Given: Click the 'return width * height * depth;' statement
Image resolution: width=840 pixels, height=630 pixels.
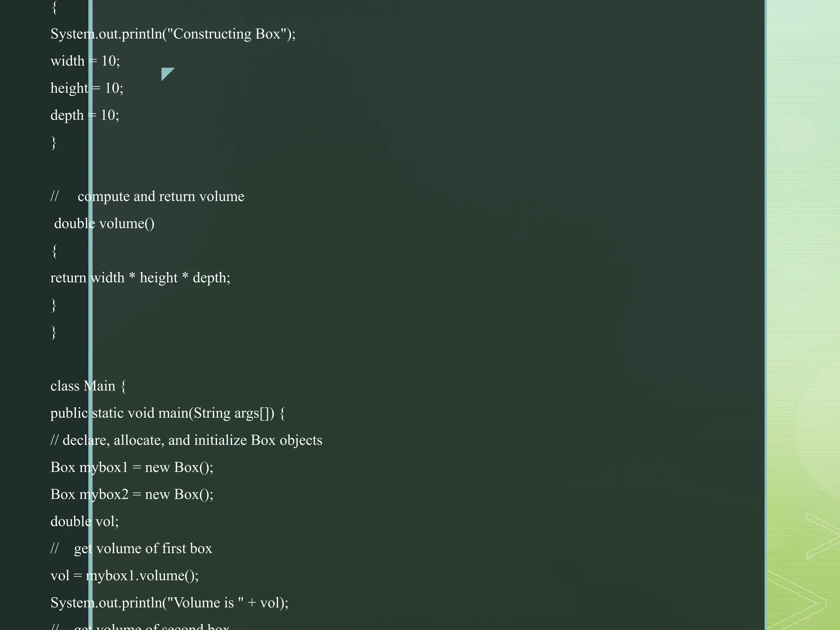Looking at the screenshot, I should [x=140, y=278].
